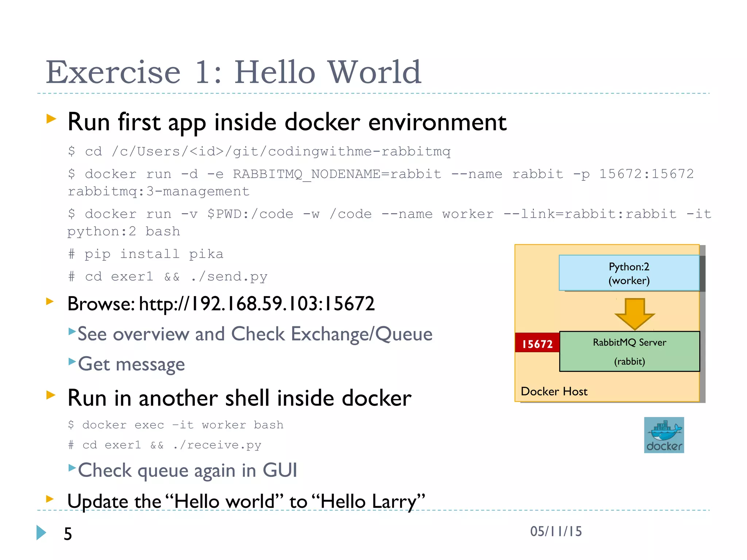
Task: Click the docker exec -it worker bash command
Action: tap(176, 425)
